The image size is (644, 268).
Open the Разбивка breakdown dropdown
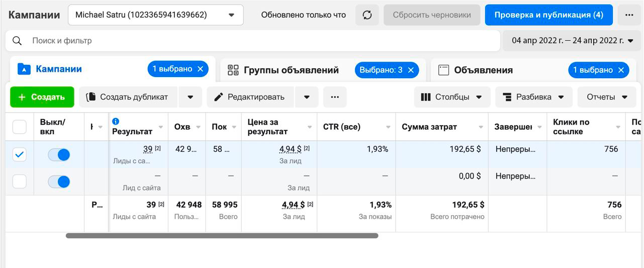click(534, 97)
